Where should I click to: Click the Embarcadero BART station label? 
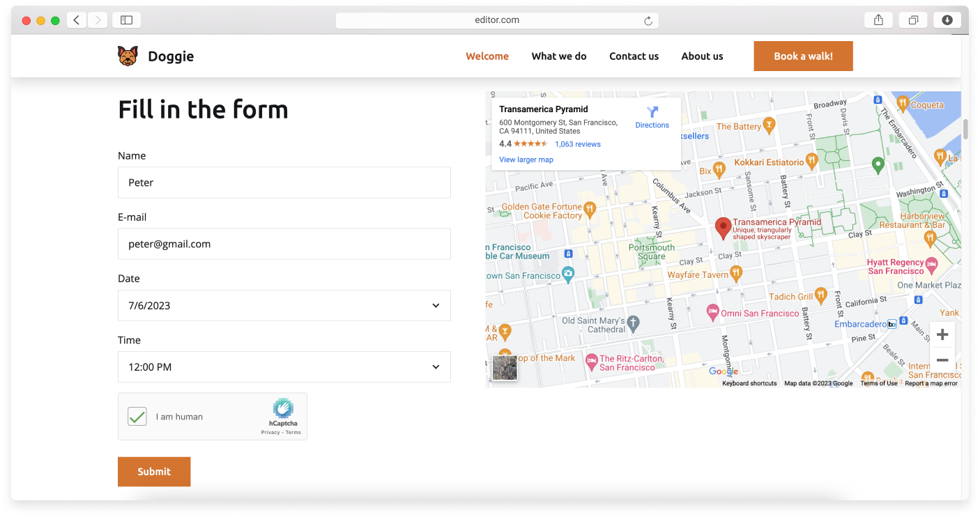pyautogui.click(x=861, y=324)
